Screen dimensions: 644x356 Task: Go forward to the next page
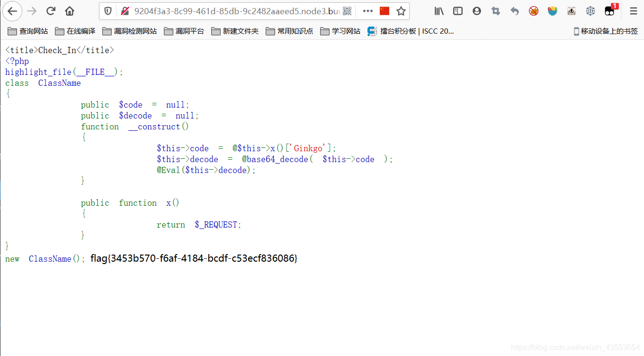click(x=32, y=11)
